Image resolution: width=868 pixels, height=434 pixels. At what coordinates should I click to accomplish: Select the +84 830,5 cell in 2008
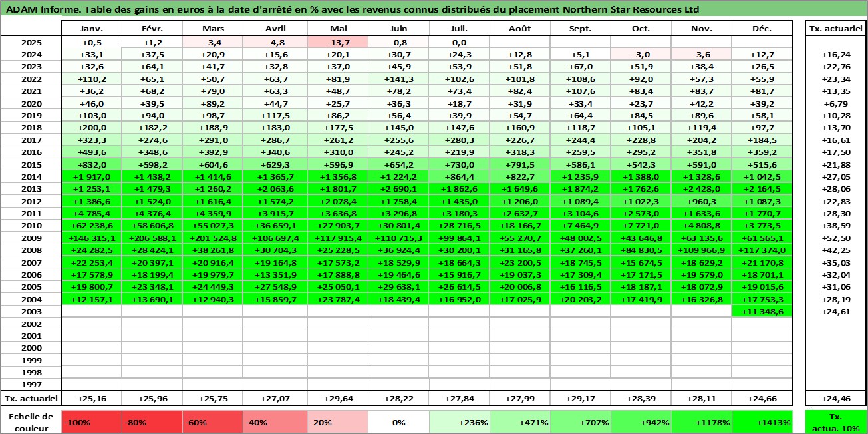tap(641, 250)
